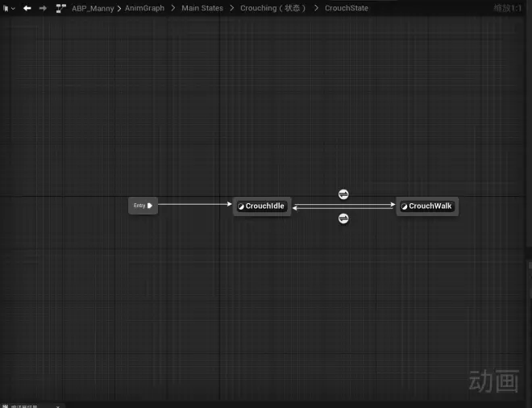Go forward with the right arrow button

click(43, 8)
